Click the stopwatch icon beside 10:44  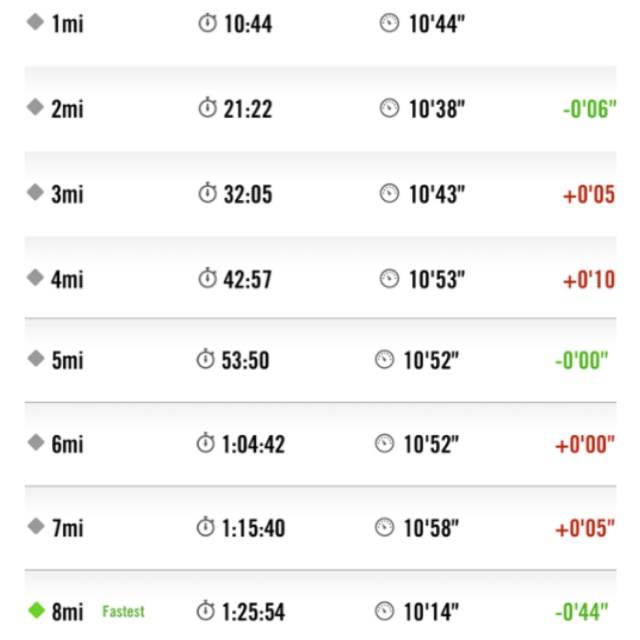(x=208, y=23)
